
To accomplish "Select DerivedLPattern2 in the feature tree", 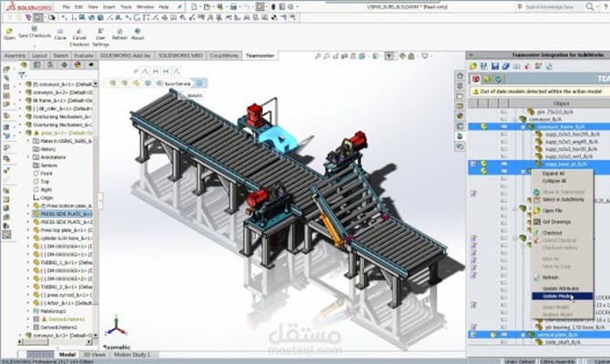I will click(59, 328).
